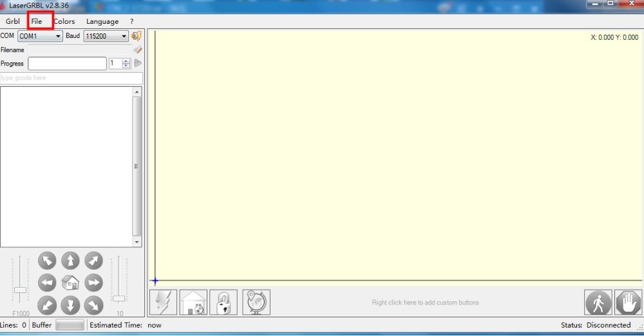This screenshot has height=336, width=644.
Task: Start the job with the green play icon
Action: [138, 63]
